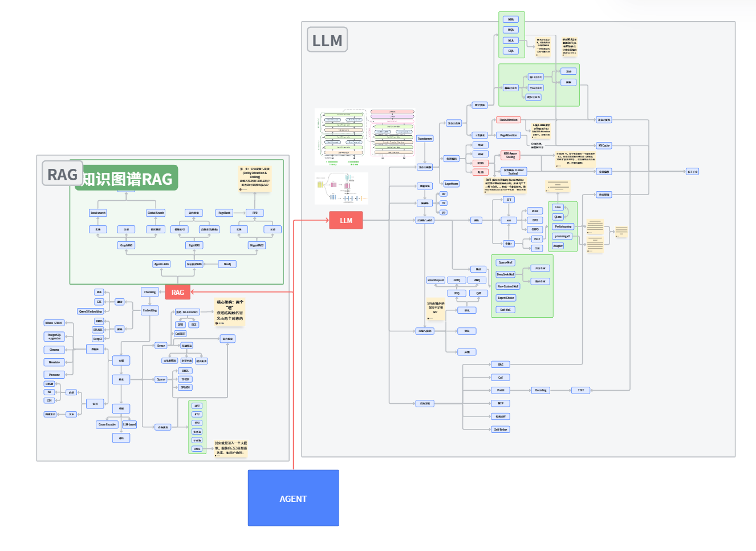Viewport: 756px width, 551px height.
Task: Select the yellow Entity Extraction sticky note
Action: pyautogui.click(x=255, y=179)
